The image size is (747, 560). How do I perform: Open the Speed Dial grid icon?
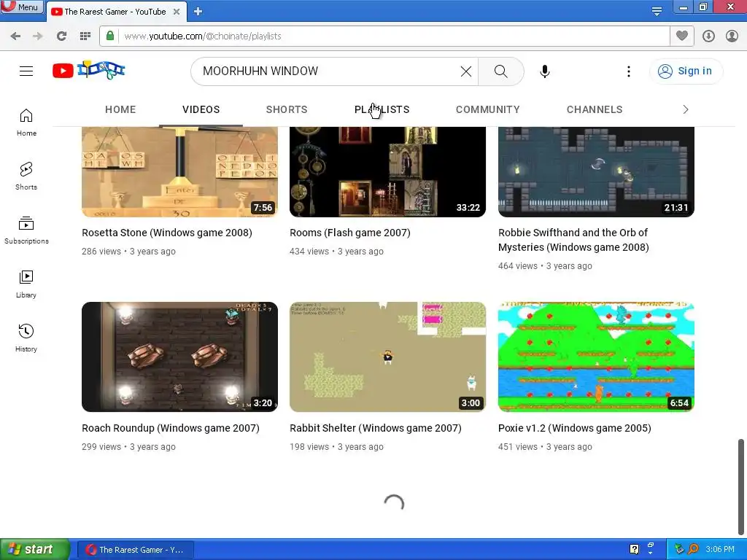(x=85, y=36)
